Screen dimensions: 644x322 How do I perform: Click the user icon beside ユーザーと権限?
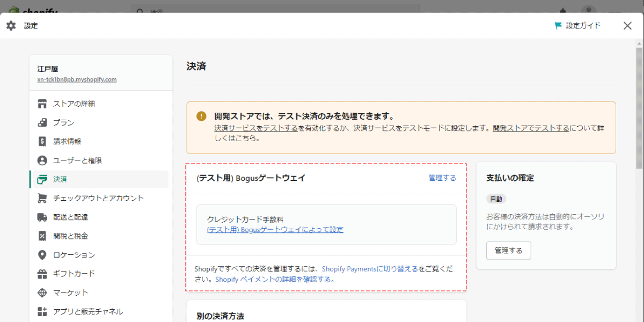tap(42, 160)
